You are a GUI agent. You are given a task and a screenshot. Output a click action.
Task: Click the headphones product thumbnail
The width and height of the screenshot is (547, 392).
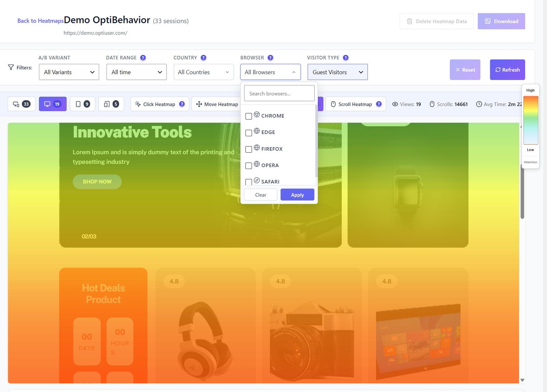pyautogui.click(x=205, y=341)
